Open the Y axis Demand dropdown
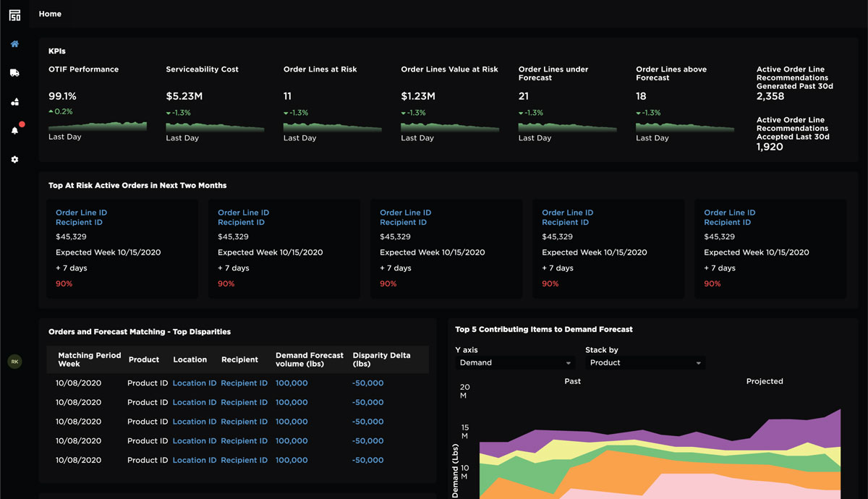Image resolution: width=868 pixels, height=499 pixels. (514, 362)
